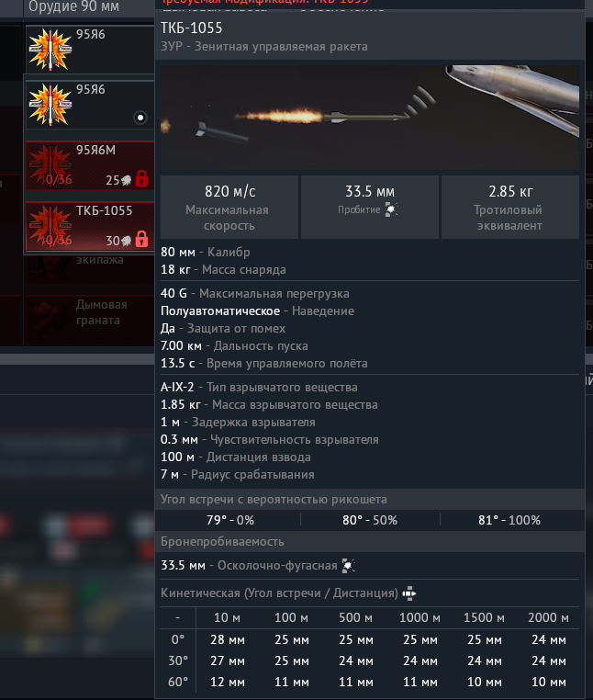Click the icon after Осколочно-фугасная
Viewport: 593px width, 700px height.
point(348,565)
